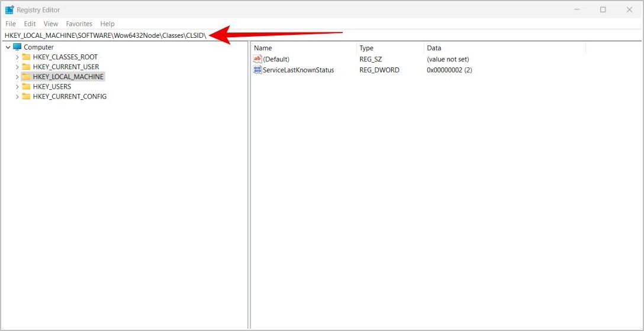Image resolution: width=644 pixels, height=331 pixels.
Task: Click the (Default) string value icon
Action: click(257, 59)
